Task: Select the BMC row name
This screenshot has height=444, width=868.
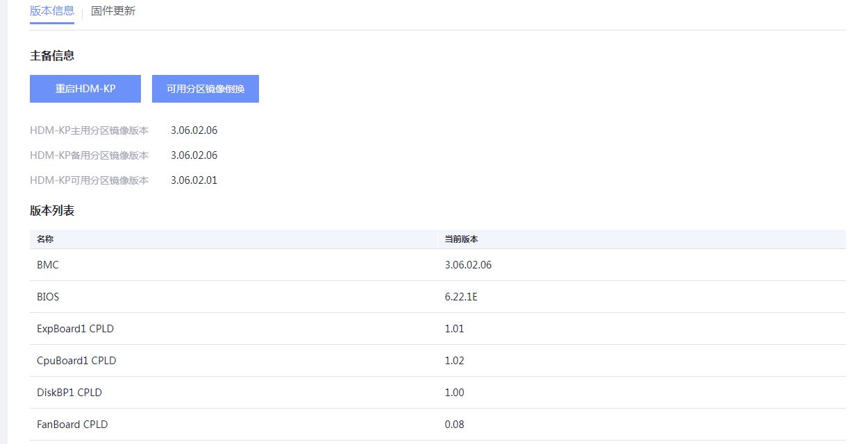Action: 48,265
